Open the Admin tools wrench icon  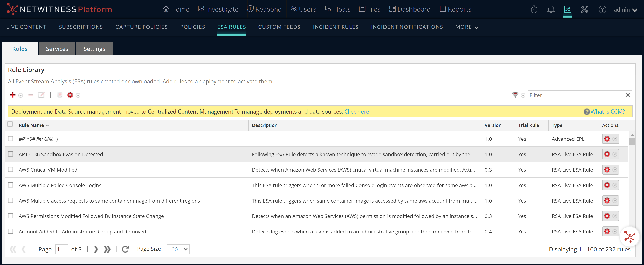[x=584, y=9]
